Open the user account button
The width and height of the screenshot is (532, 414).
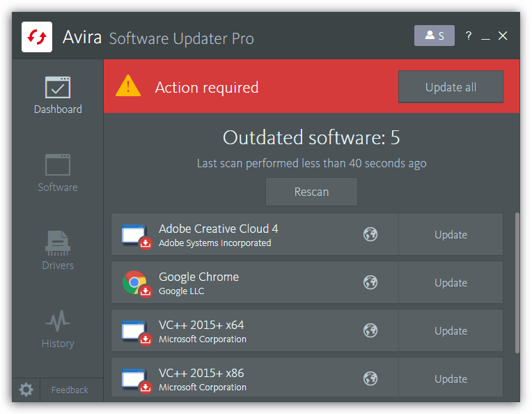tap(434, 36)
